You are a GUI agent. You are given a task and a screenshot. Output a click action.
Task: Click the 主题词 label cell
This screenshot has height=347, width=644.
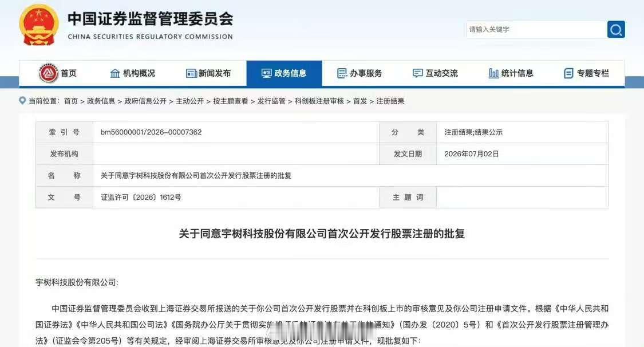[x=408, y=198]
